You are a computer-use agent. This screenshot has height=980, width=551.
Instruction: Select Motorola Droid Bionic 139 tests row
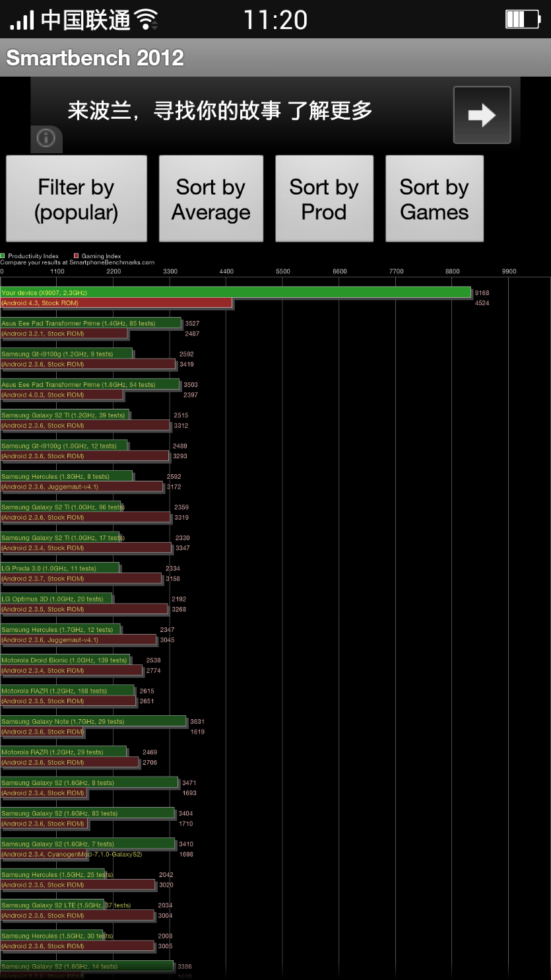65,660
